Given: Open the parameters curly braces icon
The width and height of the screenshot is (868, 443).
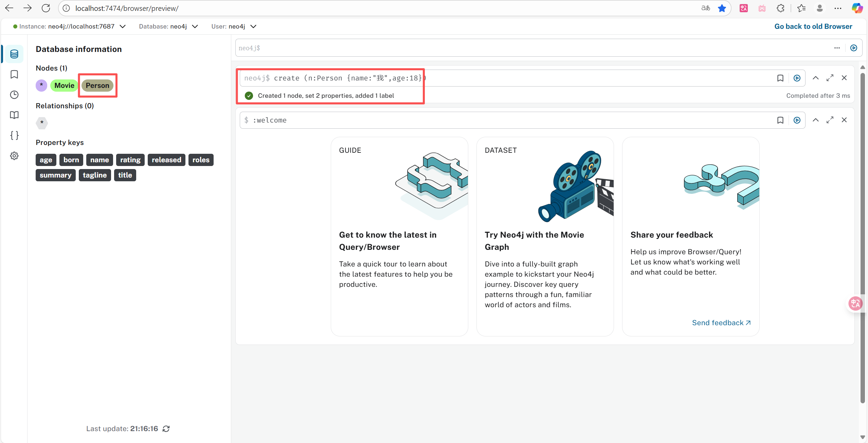Looking at the screenshot, I should (x=14, y=135).
